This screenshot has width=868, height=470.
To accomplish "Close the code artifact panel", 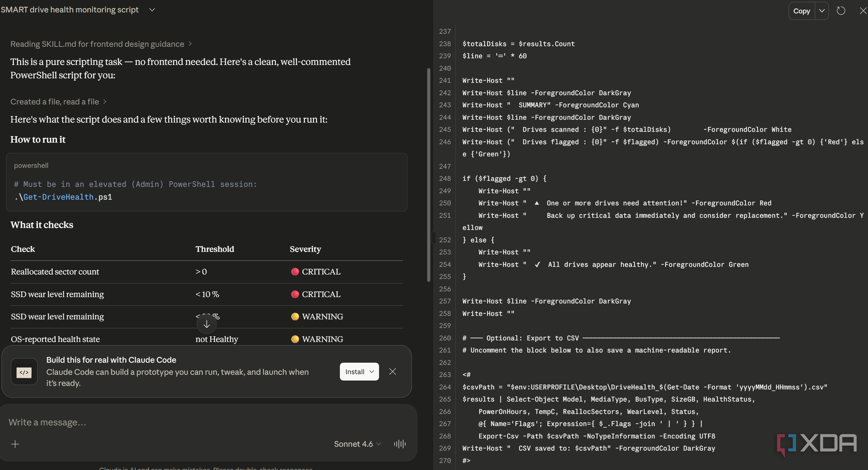I will 863,11.
